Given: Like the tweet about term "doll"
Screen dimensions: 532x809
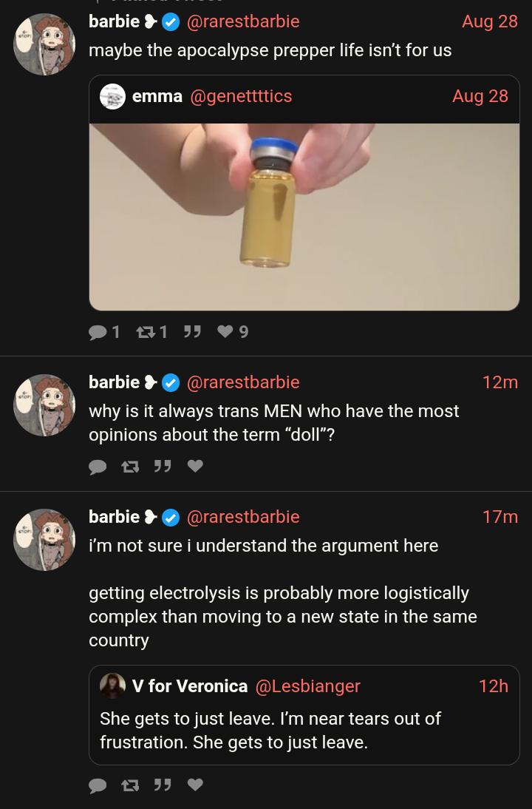Looking at the screenshot, I should click(x=195, y=467).
